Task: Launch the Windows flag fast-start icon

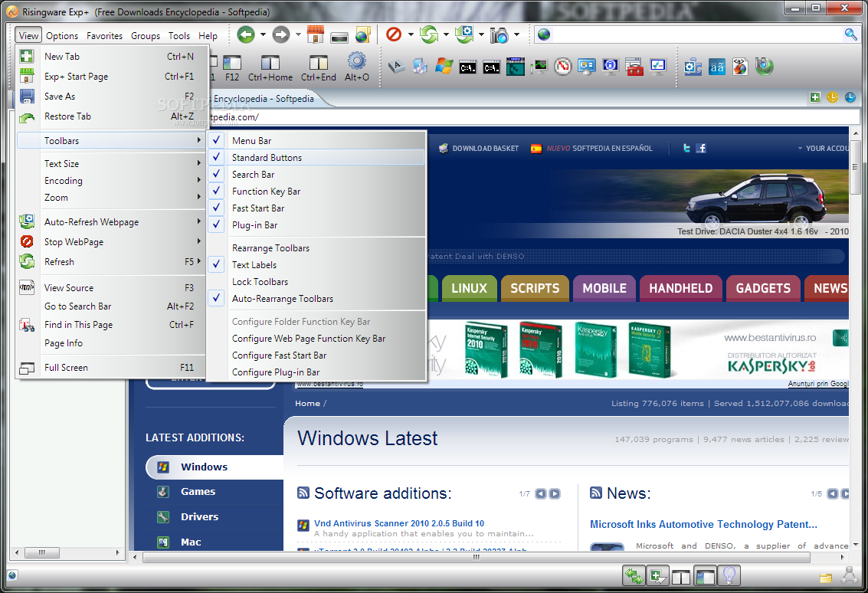Action: point(444,67)
